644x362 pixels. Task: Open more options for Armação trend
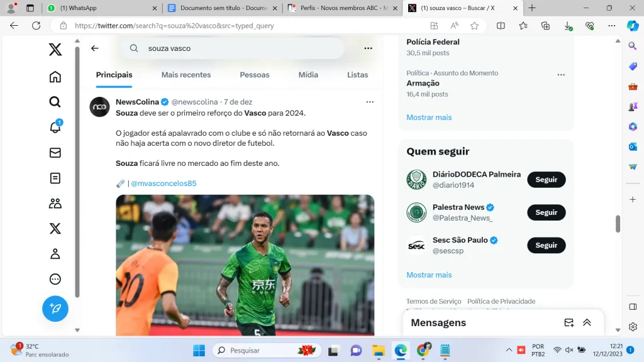pos(561,75)
